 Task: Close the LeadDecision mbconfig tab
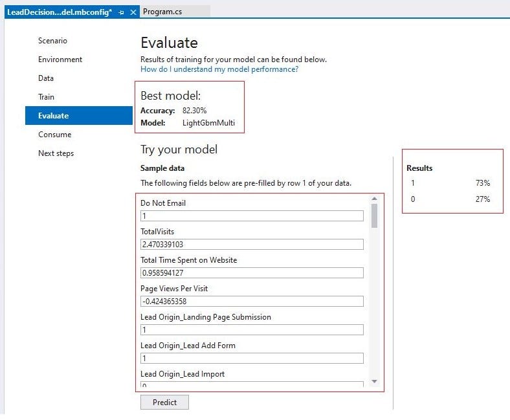coord(133,12)
